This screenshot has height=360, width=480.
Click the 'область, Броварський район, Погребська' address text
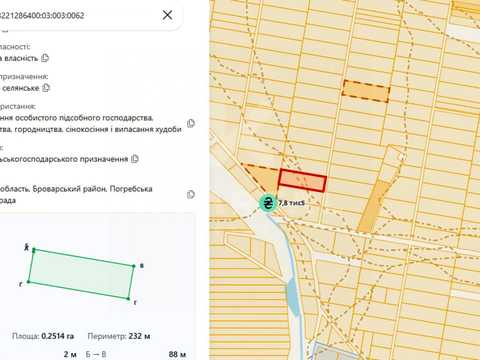coord(76,189)
